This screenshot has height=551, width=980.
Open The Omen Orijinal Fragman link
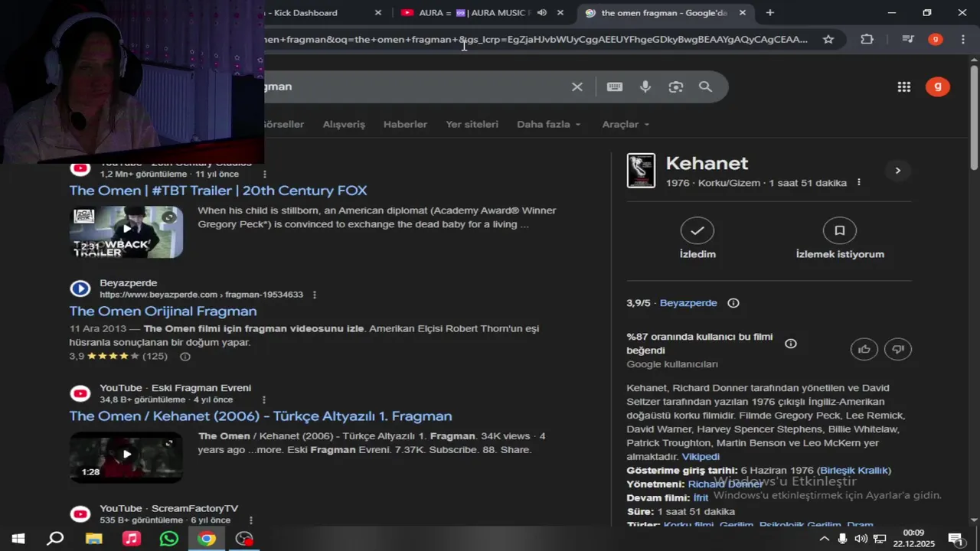click(x=163, y=311)
